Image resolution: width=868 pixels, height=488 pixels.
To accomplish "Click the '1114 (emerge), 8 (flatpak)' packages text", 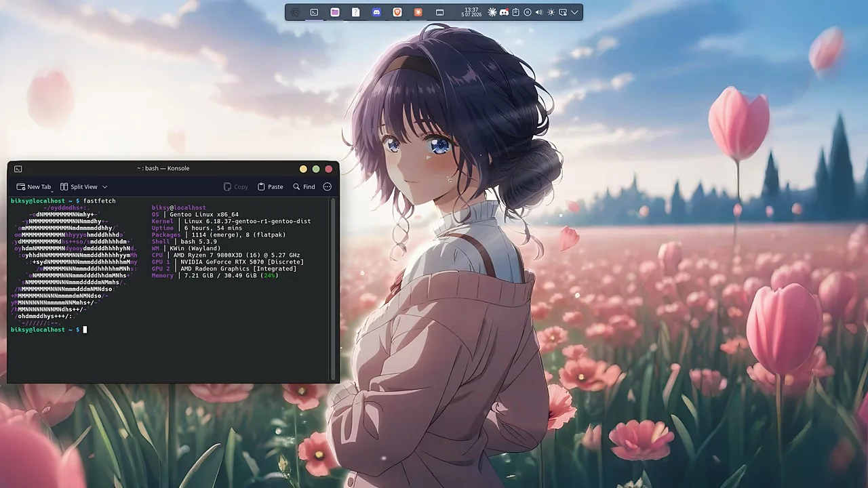I will (238, 235).
